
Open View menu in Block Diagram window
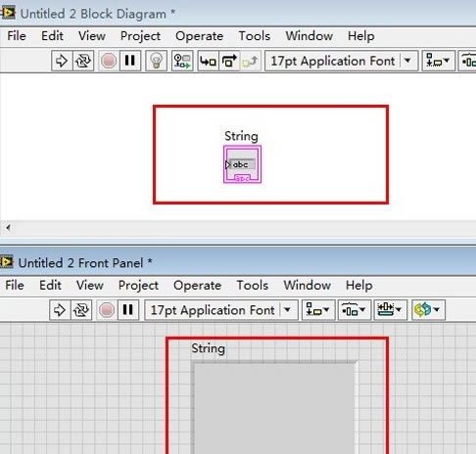(x=92, y=36)
